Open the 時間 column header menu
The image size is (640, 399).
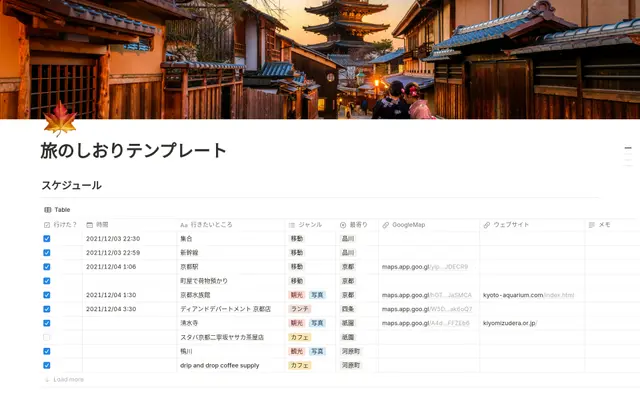[130, 225]
